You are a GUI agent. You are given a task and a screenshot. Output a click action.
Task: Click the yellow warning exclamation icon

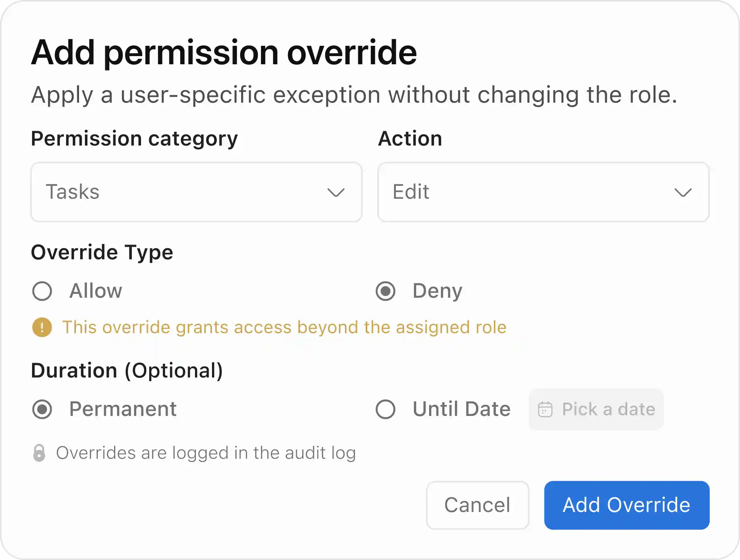pos(42,327)
